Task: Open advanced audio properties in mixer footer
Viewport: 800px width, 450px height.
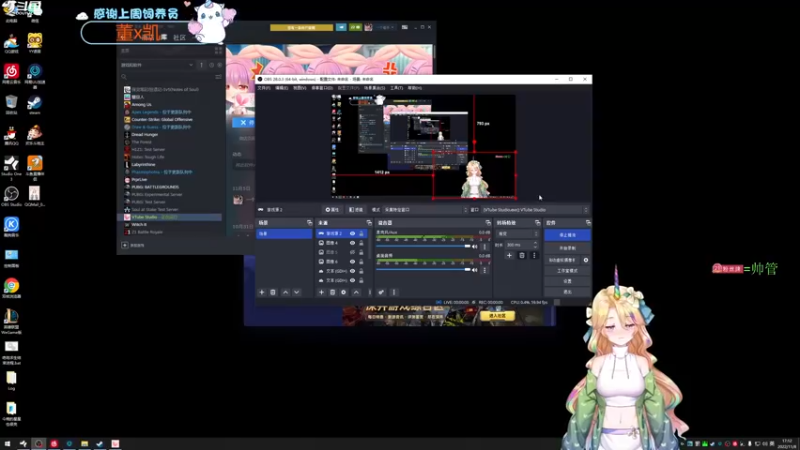Action: (381, 292)
